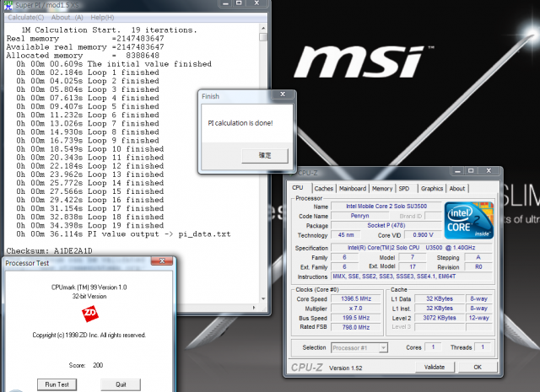Click the Intel Core 2 inside logo
Viewport: 540px width, 392px height.
click(469, 220)
